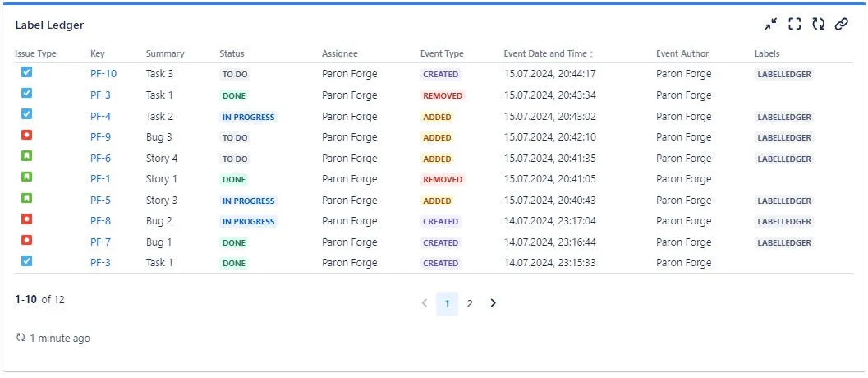Click the task icon for PF-4

[x=26, y=114]
